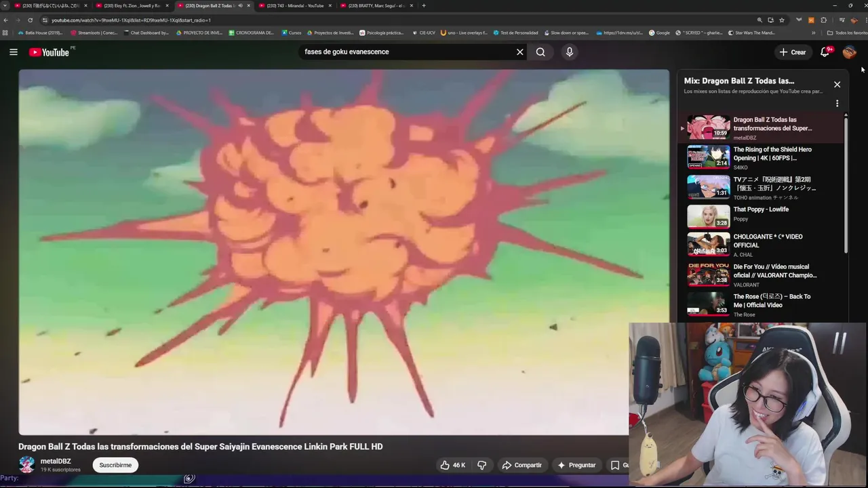The height and width of the screenshot is (488, 868).
Task: Open the Streamloots bookmark
Action: (x=94, y=33)
